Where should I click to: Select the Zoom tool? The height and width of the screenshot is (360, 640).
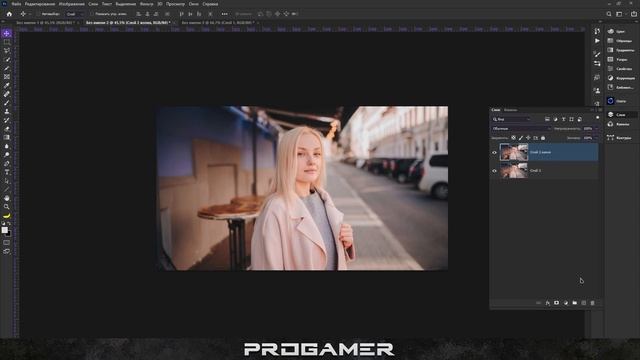pyautogui.click(x=7, y=207)
